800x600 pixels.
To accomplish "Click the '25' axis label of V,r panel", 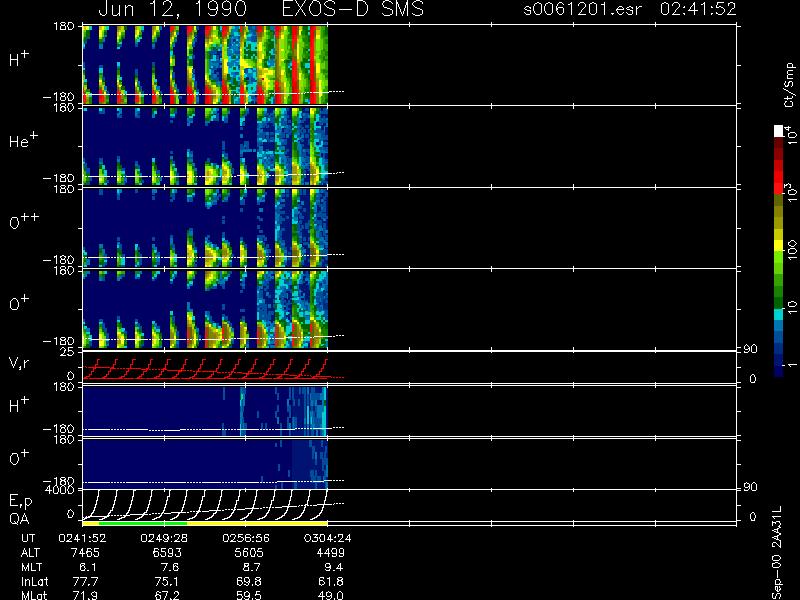I will (x=67, y=352).
